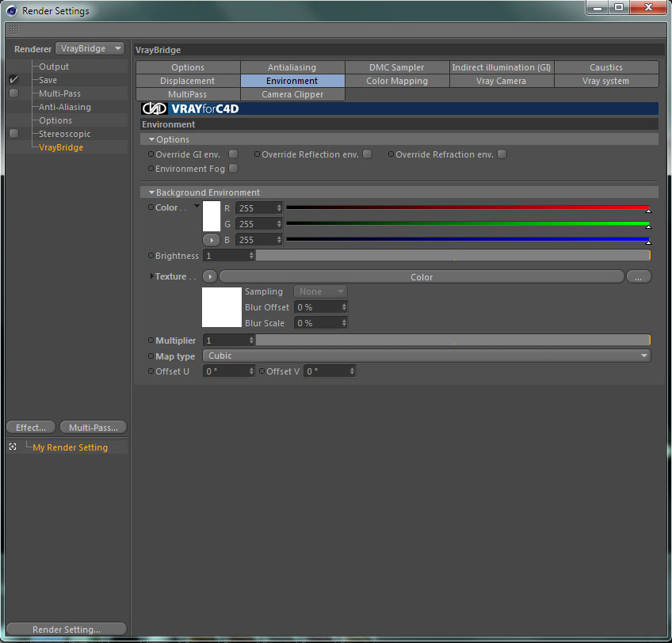This screenshot has height=643, width=672.
Task: Open the Texture arrow popup button
Action: [209, 276]
